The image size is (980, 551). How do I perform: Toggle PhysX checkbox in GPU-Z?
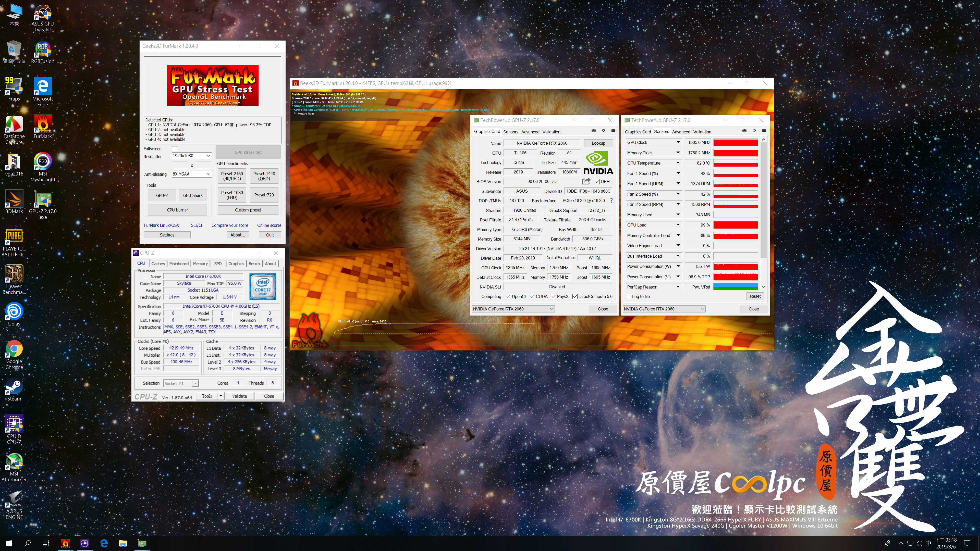pos(553,296)
